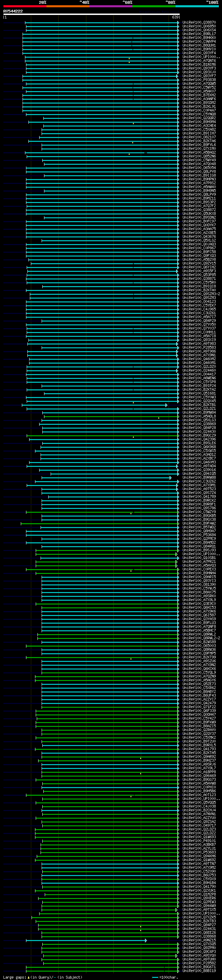Select the UniRef100_B9SDM2 label
The width and height of the screenshot is (222, 980).
coord(199,103)
